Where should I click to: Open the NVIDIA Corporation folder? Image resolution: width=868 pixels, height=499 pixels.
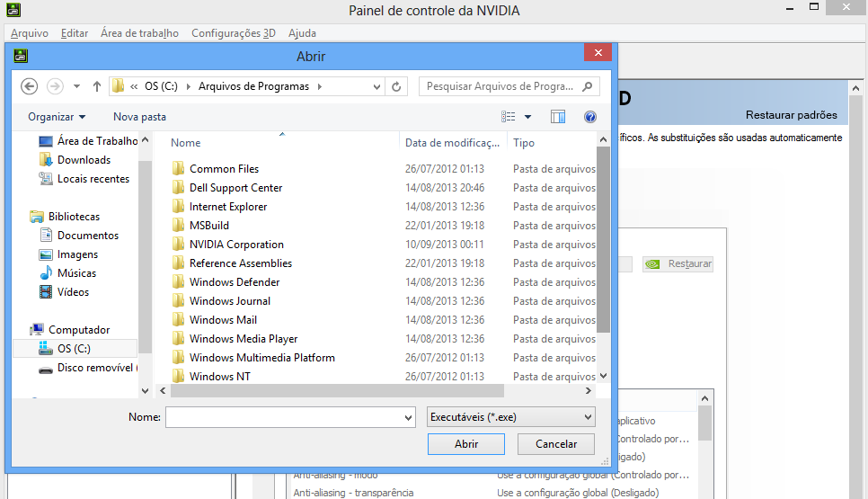click(x=235, y=245)
